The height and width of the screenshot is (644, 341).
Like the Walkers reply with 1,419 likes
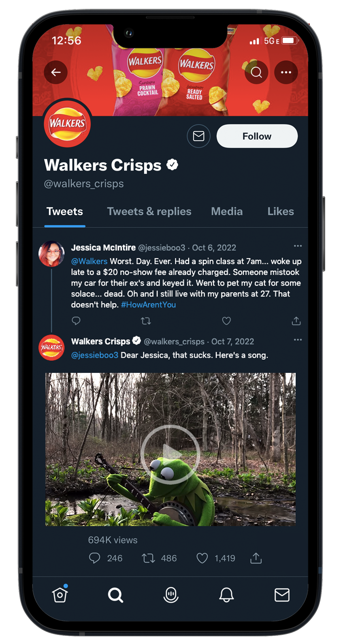202,558
